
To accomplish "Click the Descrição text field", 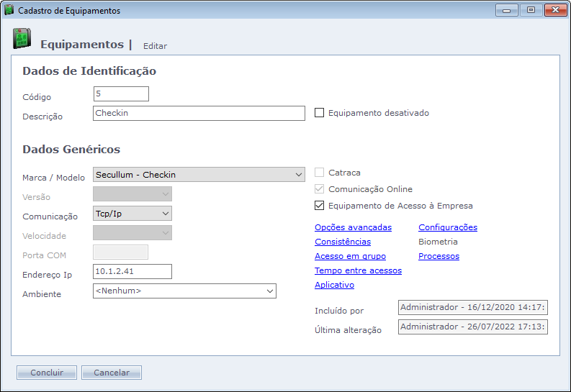I will click(199, 114).
